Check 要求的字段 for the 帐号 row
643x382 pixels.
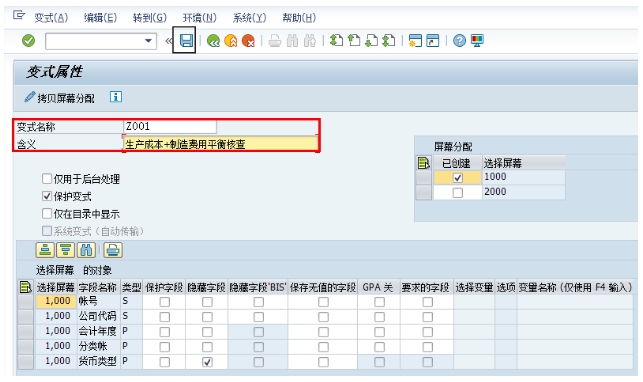coord(427,302)
